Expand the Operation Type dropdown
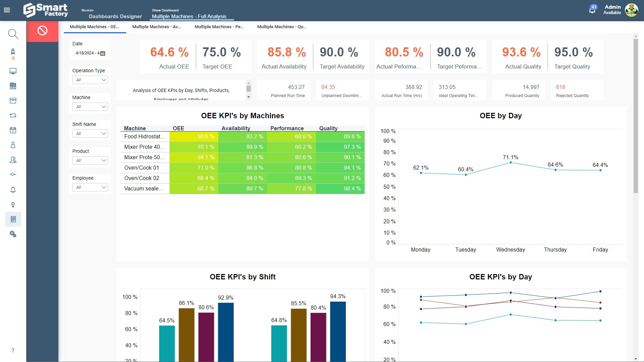Viewport: 644px width, 362px height. (90, 80)
